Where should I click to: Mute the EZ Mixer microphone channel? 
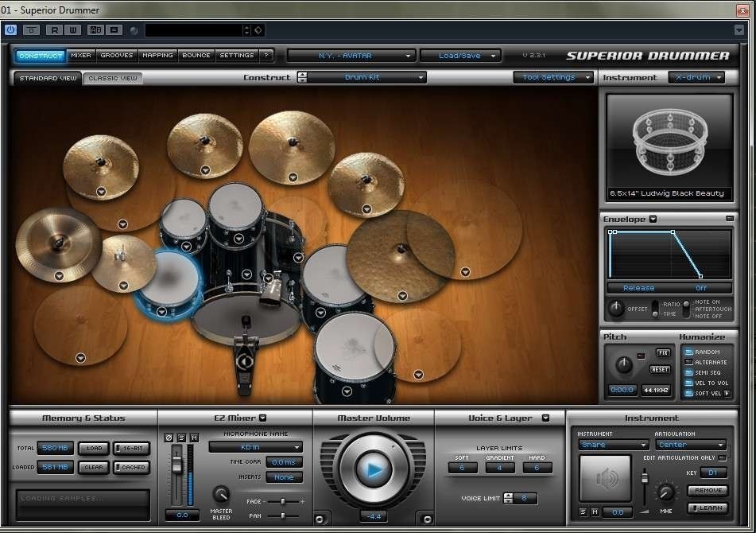[194, 438]
